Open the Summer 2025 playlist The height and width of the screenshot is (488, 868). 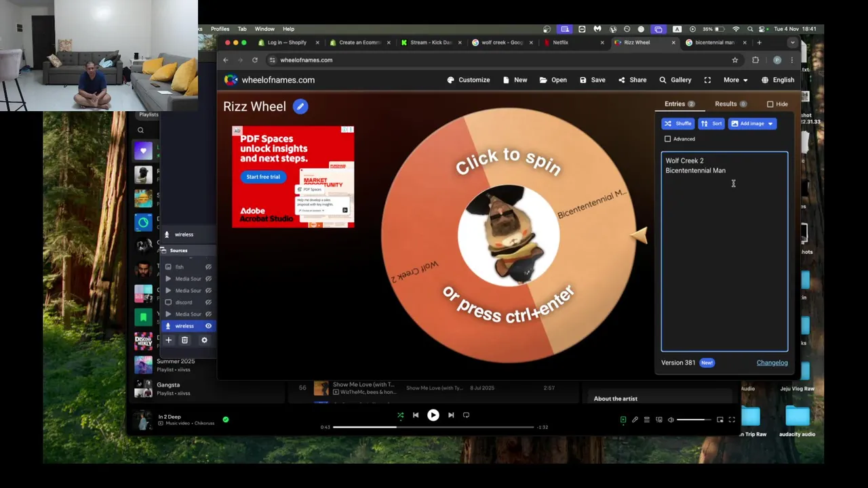[x=175, y=365]
